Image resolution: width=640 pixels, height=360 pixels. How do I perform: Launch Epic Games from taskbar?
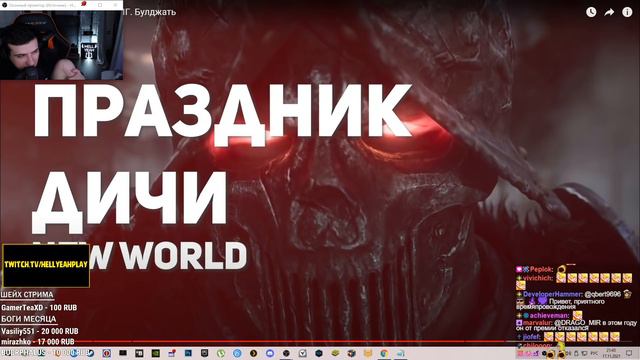click(x=204, y=353)
